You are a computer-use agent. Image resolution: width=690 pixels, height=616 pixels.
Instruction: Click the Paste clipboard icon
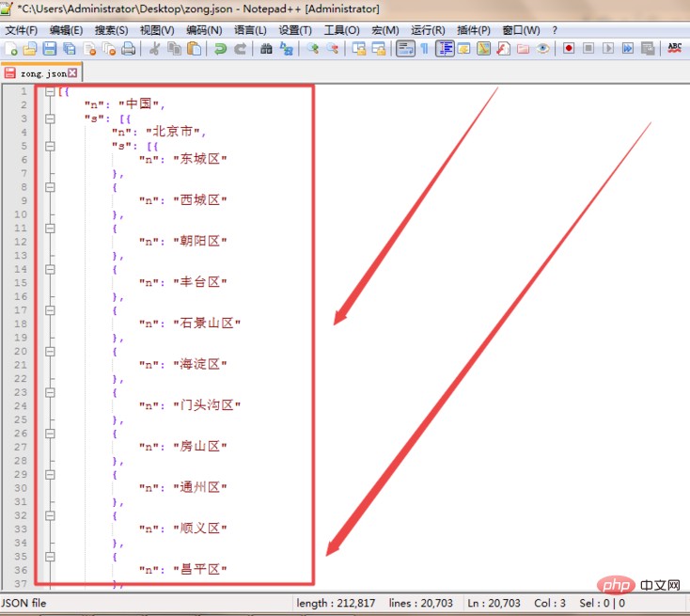point(194,49)
